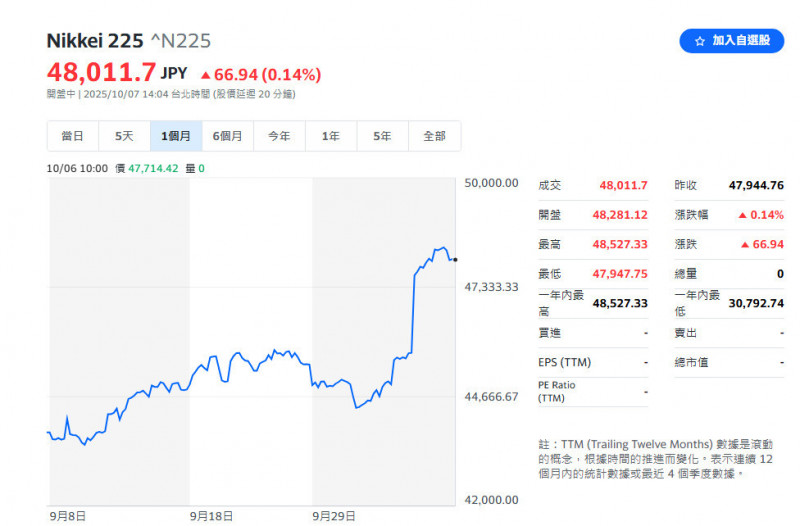Viewport: 800px width, 526px height.
Task: Select the 1年 chart range tab
Action: 331,136
